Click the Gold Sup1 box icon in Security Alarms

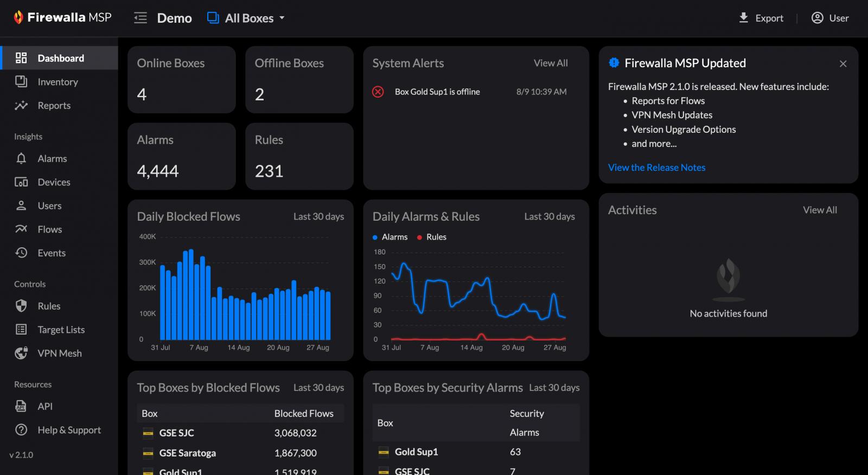384,452
